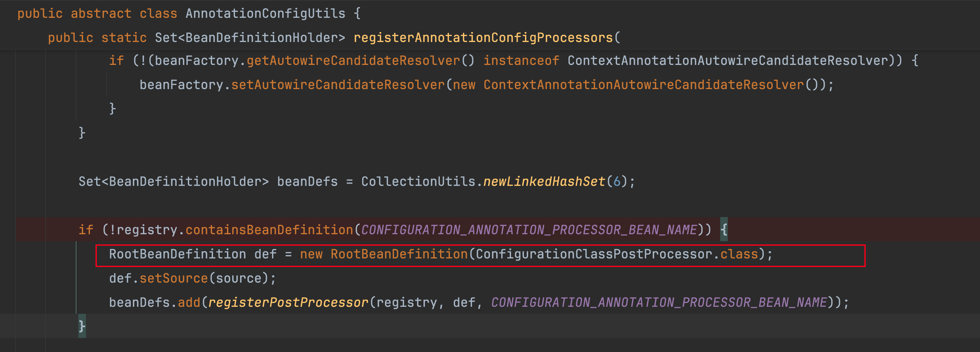Click the number 6 argument literal
980x352 pixels.
pyautogui.click(x=617, y=182)
